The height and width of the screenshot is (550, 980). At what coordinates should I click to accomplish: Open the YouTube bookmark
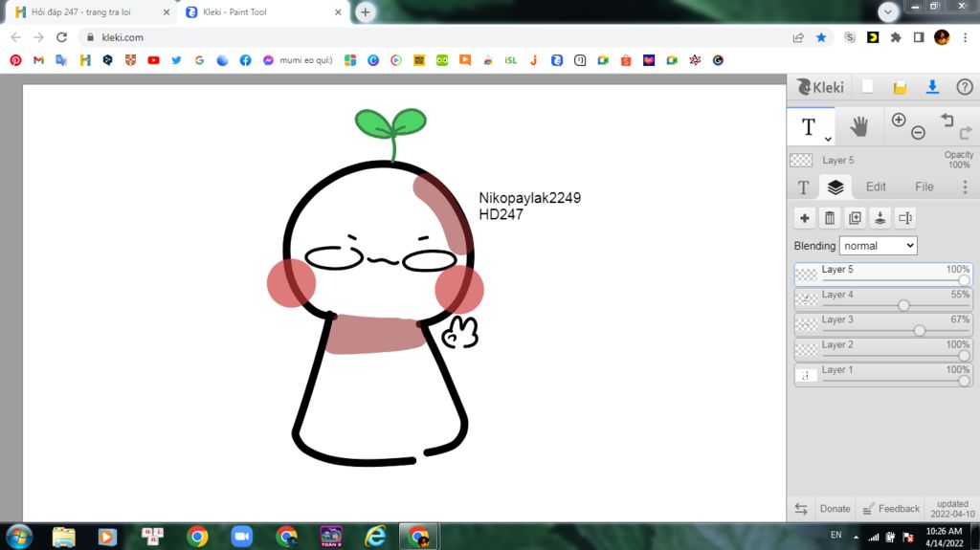point(153,60)
